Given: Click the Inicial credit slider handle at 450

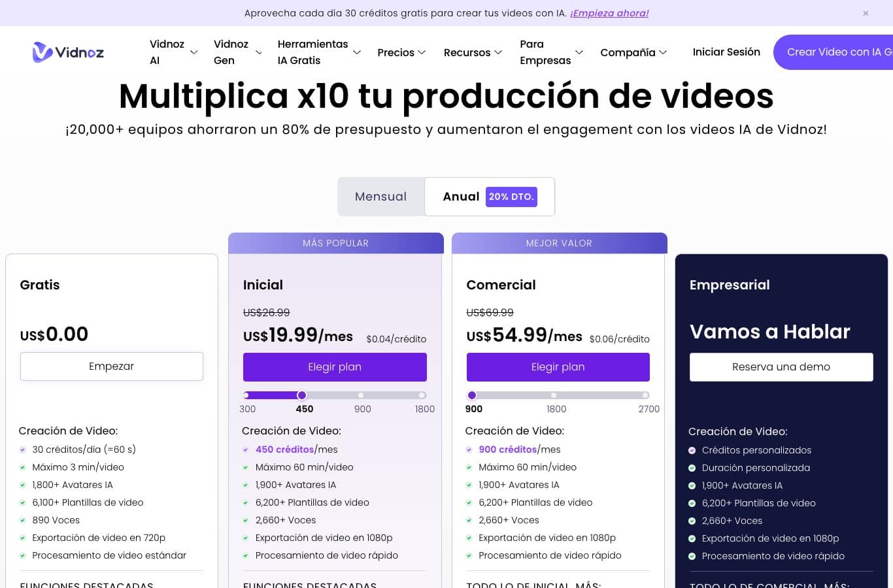Looking at the screenshot, I should pyautogui.click(x=302, y=395).
